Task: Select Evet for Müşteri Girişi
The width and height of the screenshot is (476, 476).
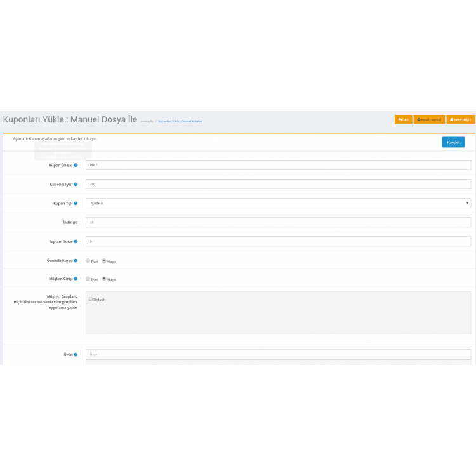Action: [88, 279]
